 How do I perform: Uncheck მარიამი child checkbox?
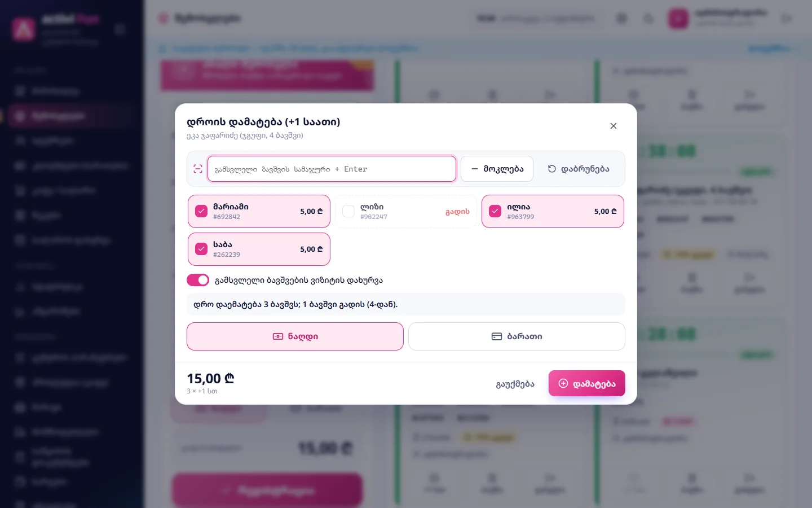click(x=201, y=211)
